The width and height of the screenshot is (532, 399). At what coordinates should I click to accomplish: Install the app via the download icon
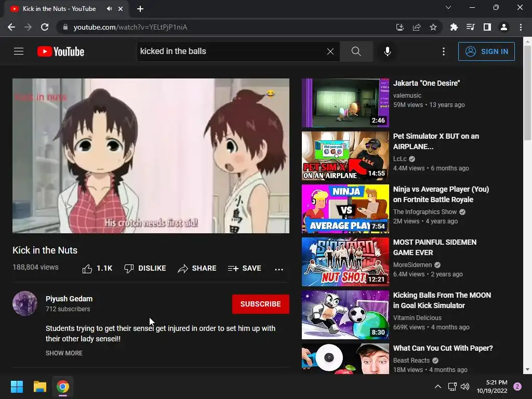400,27
